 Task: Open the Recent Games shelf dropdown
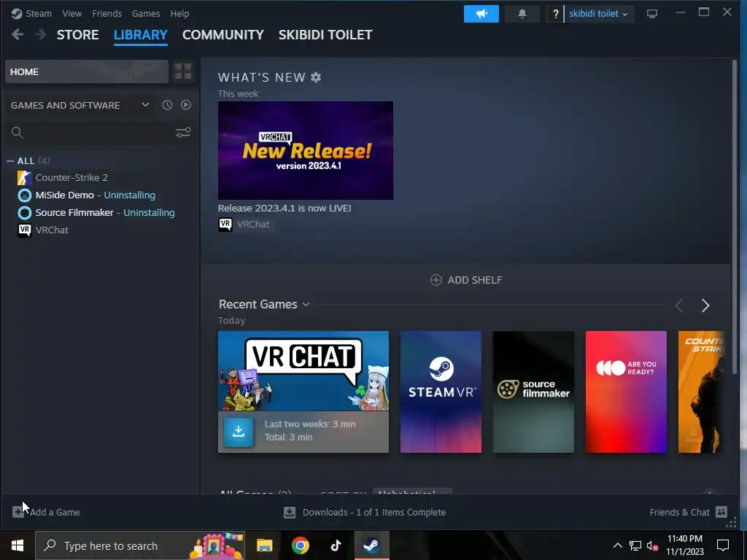point(306,304)
